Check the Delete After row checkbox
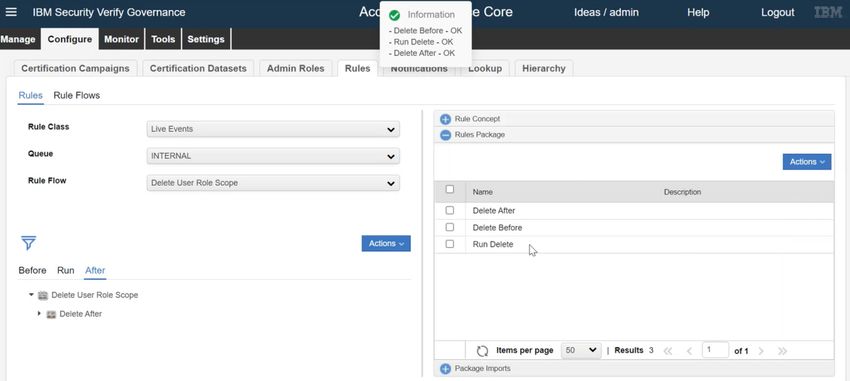This screenshot has height=381, width=850. [x=449, y=210]
